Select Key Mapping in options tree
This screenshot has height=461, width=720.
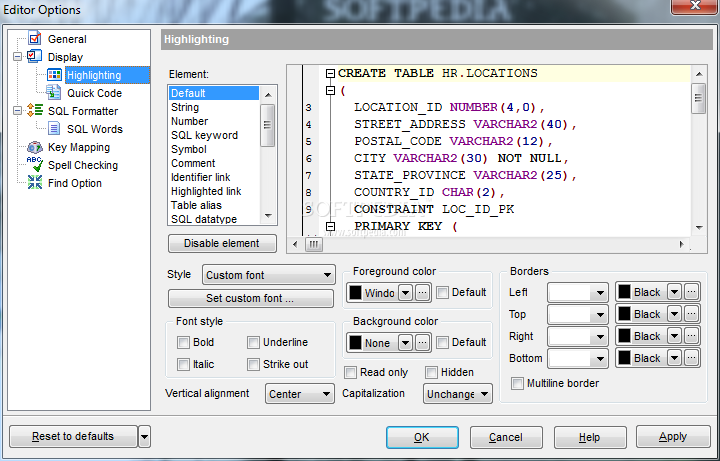tap(79, 147)
